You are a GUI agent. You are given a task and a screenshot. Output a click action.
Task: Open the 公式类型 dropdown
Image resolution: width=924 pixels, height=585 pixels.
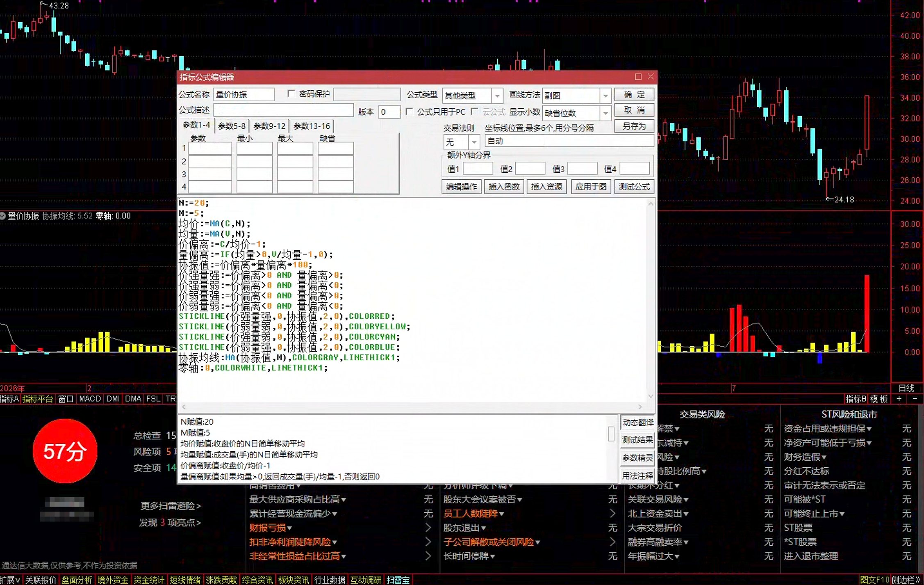497,96
